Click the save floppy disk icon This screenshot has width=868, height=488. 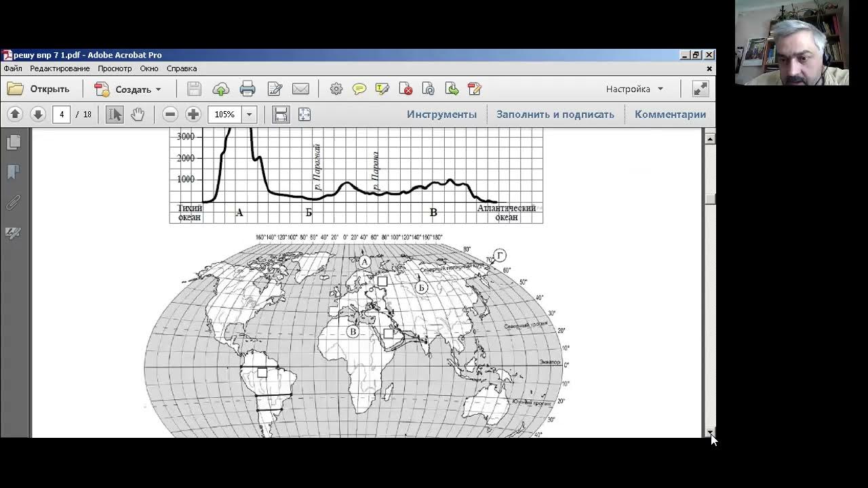click(x=194, y=89)
